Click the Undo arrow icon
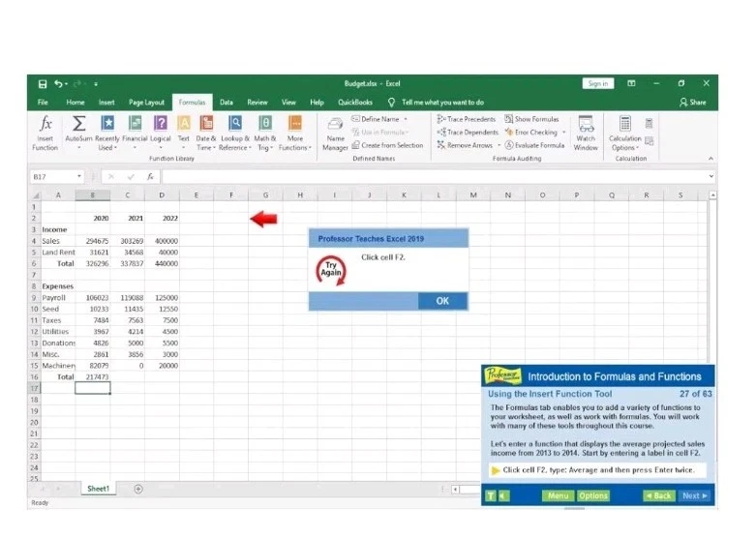This screenshot has height=538, width=756. tap(58, 84)
